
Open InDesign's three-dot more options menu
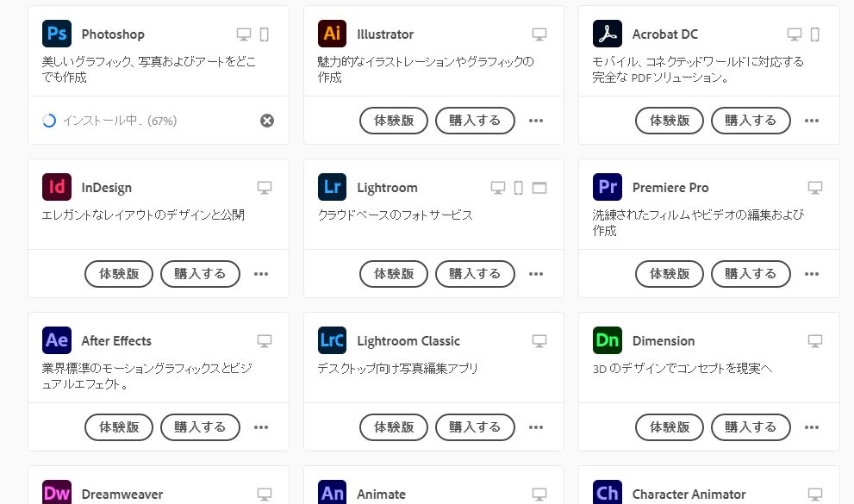(261, 274)
